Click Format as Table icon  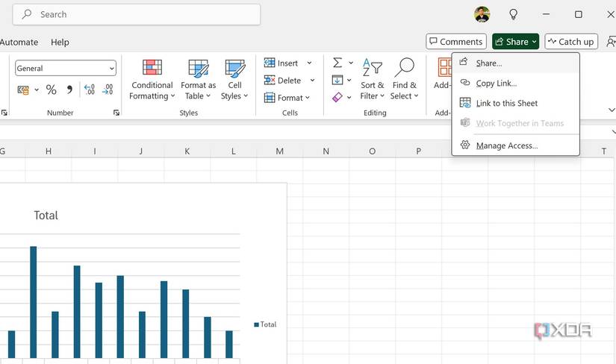[199, 68]
